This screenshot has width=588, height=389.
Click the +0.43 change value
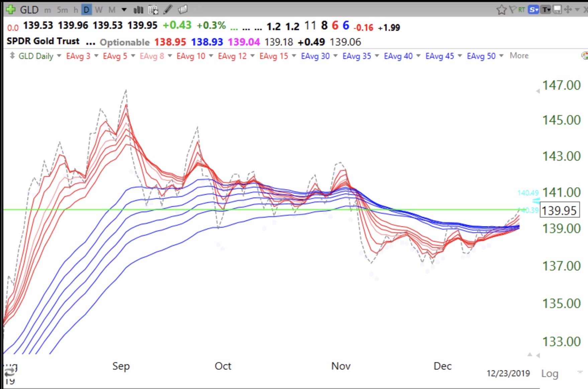pyautogui.click(x=177, y=25)
